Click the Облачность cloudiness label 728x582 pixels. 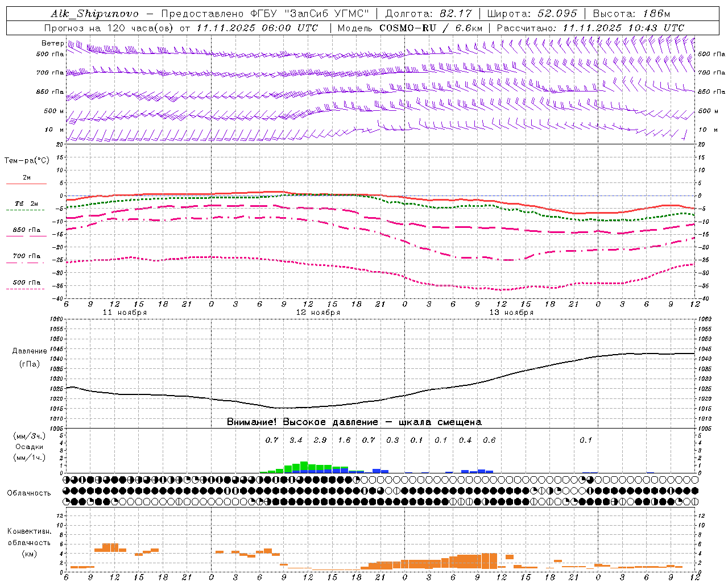(29, 493)
